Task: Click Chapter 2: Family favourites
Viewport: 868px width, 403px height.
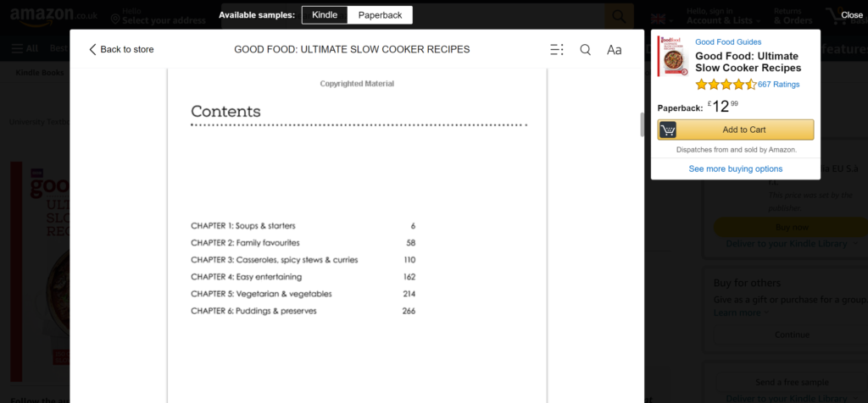Action: (x=245, y=243)
